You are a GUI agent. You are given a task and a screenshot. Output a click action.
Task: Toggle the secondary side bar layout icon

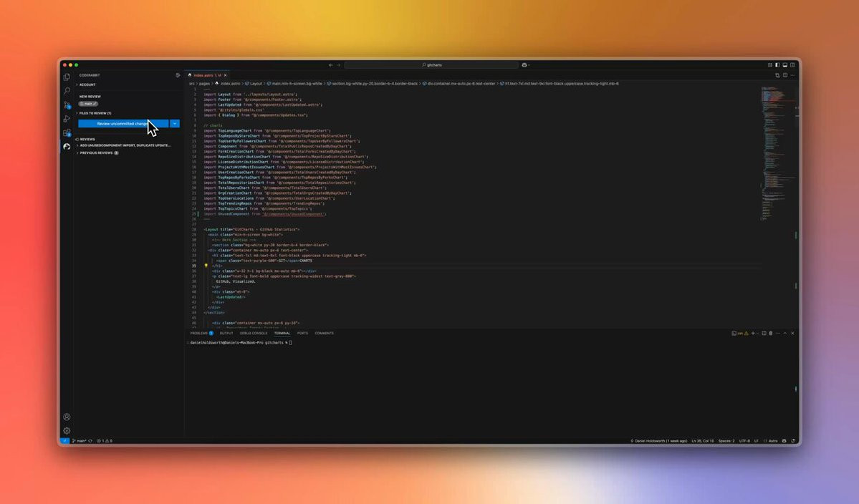(x=792, y=64)
